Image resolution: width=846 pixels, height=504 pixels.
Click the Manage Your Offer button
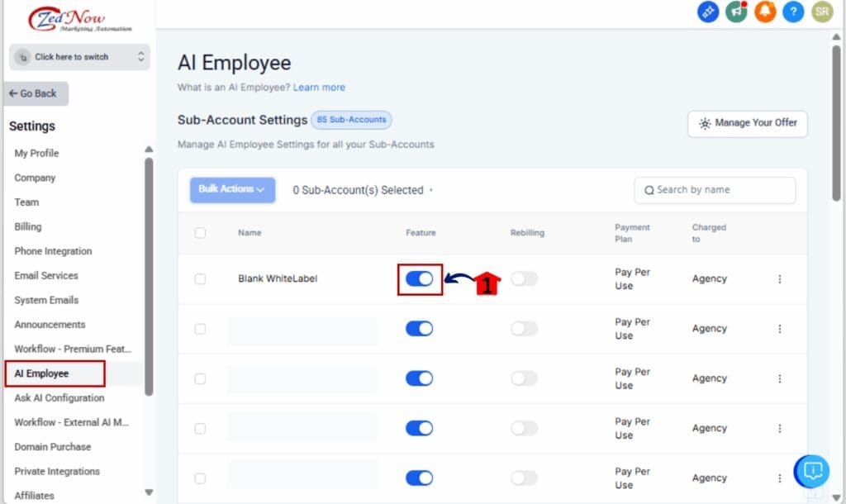pyautogui.click(x=747, y=123)
